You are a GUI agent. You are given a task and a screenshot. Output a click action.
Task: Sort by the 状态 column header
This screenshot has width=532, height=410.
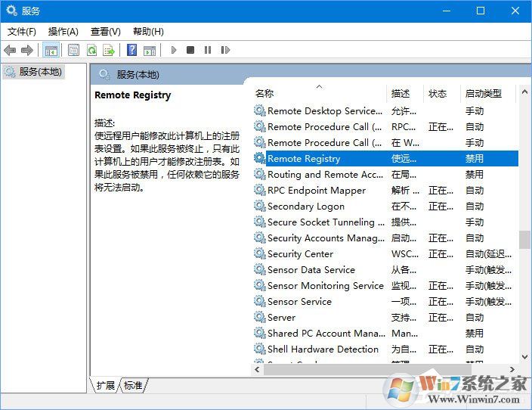438,93
